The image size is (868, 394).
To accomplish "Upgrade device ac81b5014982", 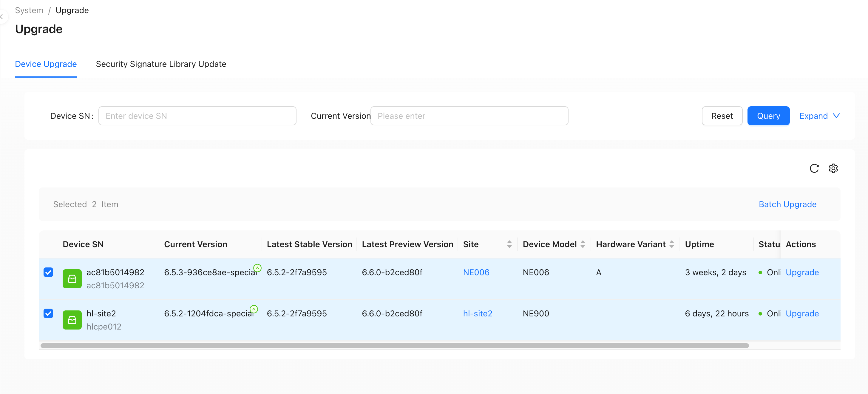I will click(802, 272).
